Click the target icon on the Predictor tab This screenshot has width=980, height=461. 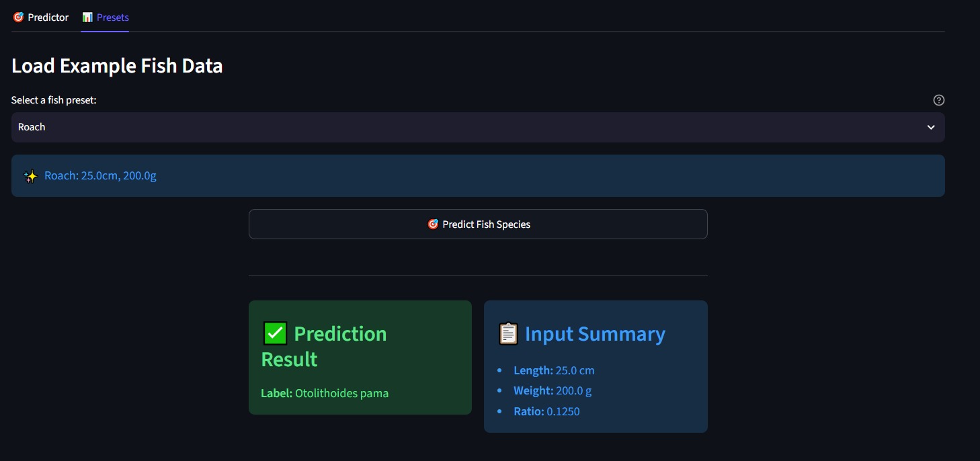(19, 17)
